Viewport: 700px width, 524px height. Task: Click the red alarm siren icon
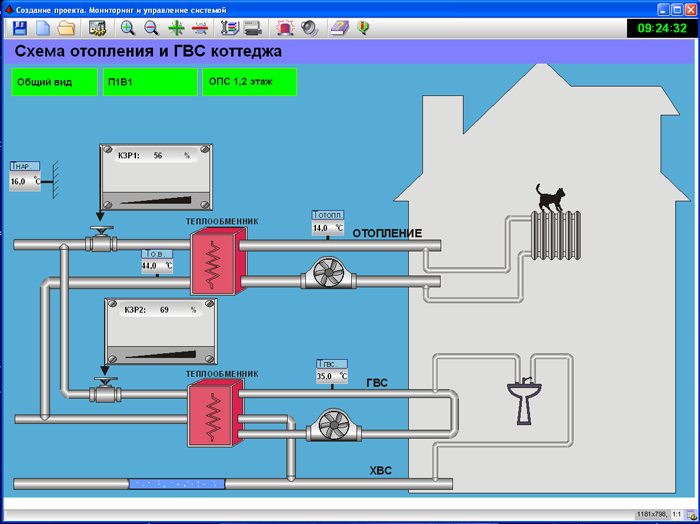[x=284, y=28]
